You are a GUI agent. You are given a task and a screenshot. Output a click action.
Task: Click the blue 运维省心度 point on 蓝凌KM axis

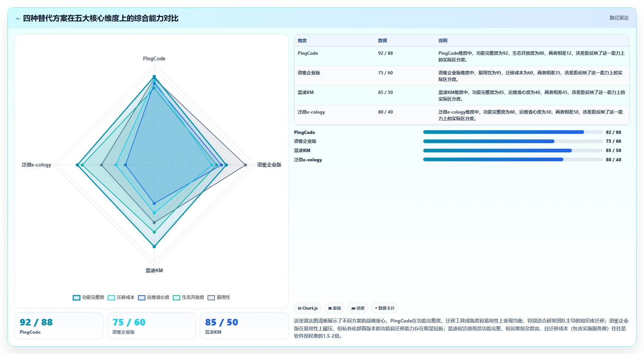click(x=154, y=203)
